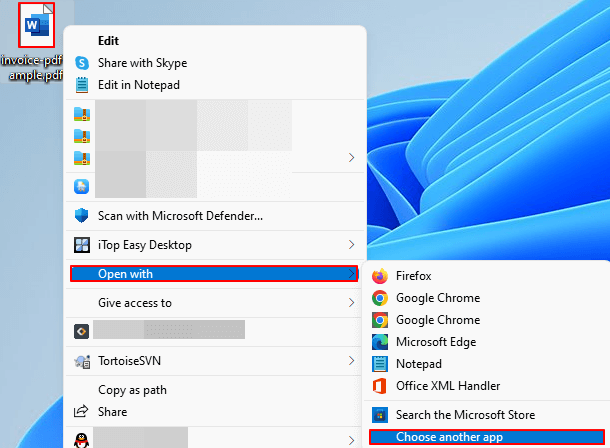Click the Notepad icon beside Edit in Notepad

click(82, 85)
